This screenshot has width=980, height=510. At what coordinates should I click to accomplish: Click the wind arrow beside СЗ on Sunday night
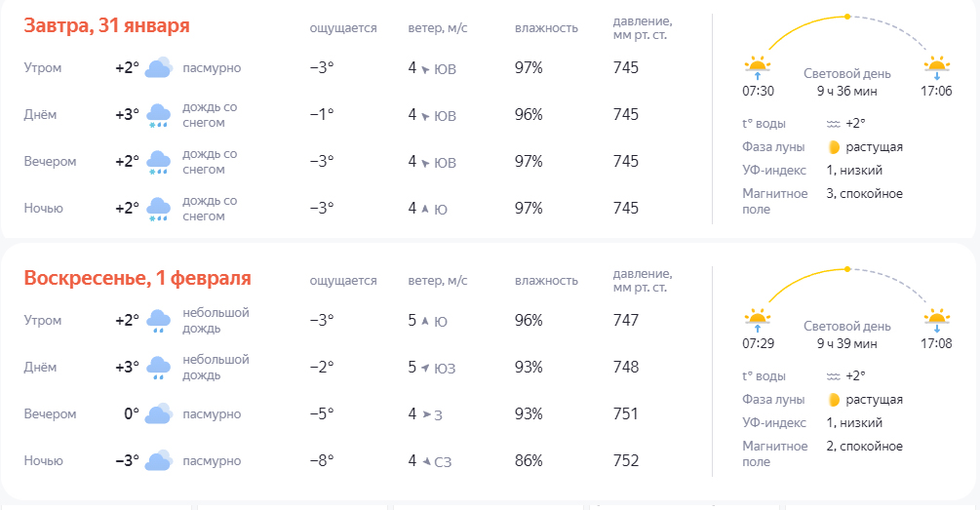[424, 461]
